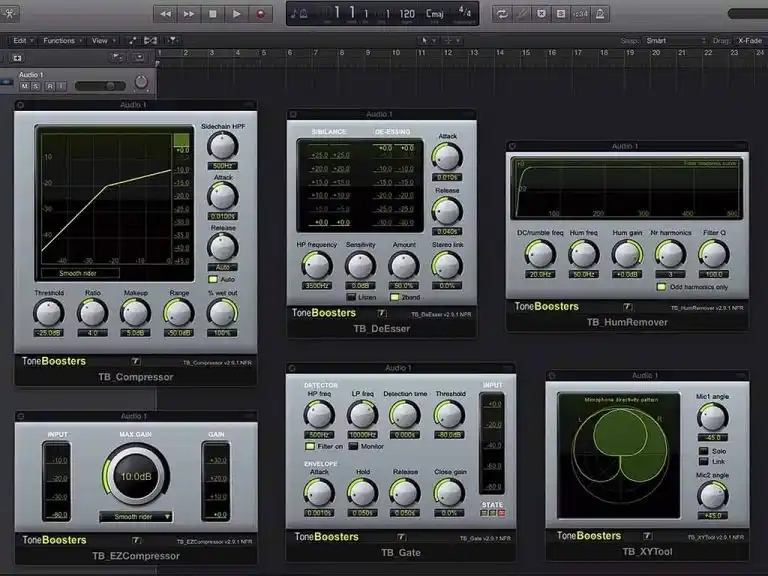This screenshot has height=576, width=768.
Task: Click the power button of the TB_Compressor window
Action: tap(21, 105)
